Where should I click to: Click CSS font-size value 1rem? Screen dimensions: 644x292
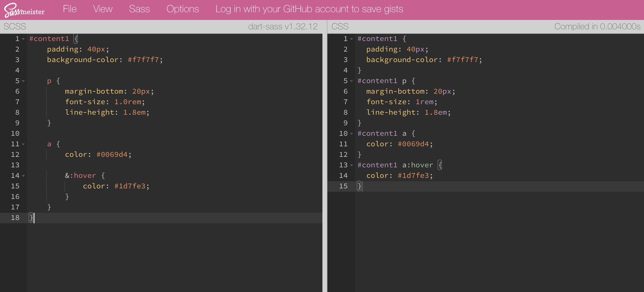point(425,102)
